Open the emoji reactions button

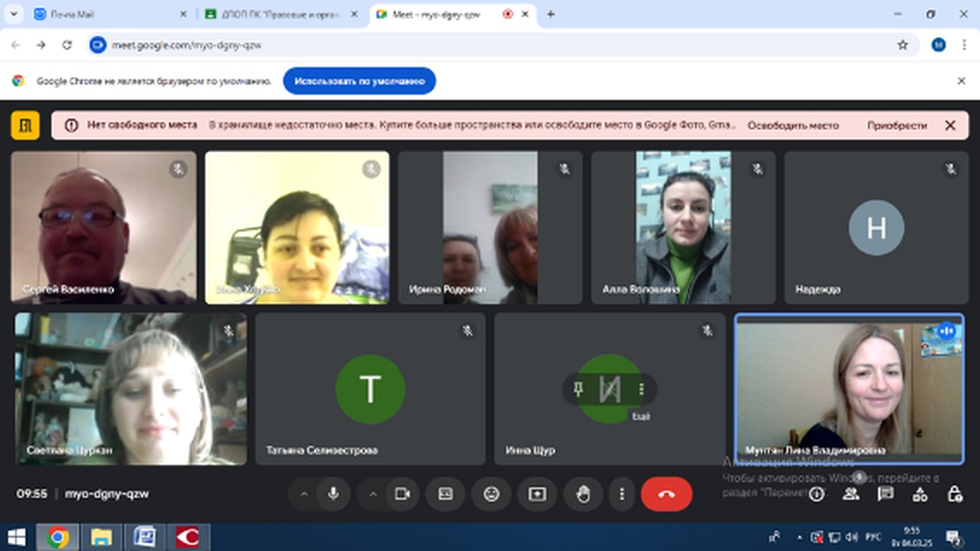pos(492,494)
